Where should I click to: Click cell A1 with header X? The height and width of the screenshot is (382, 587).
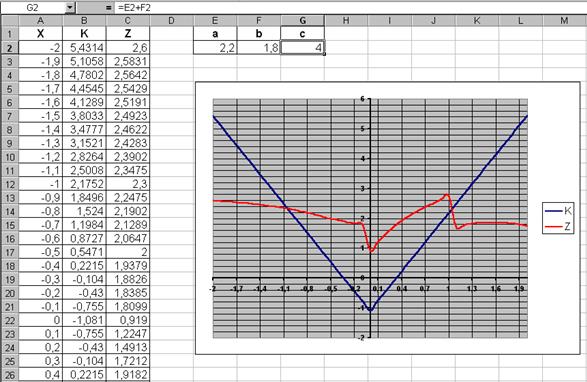coord(40,34)
